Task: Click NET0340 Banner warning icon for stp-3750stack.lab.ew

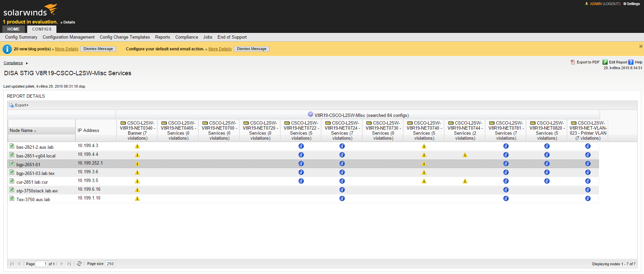Action: tap(137, 190)
